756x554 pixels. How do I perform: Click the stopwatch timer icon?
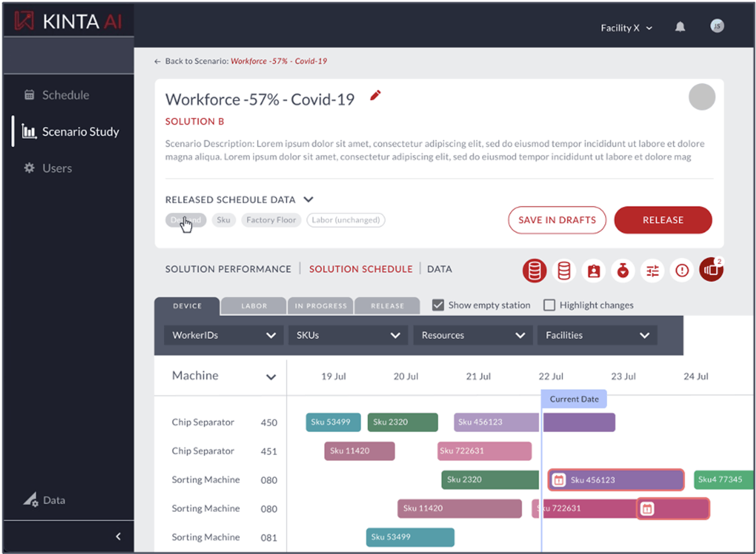click(623, 271)
